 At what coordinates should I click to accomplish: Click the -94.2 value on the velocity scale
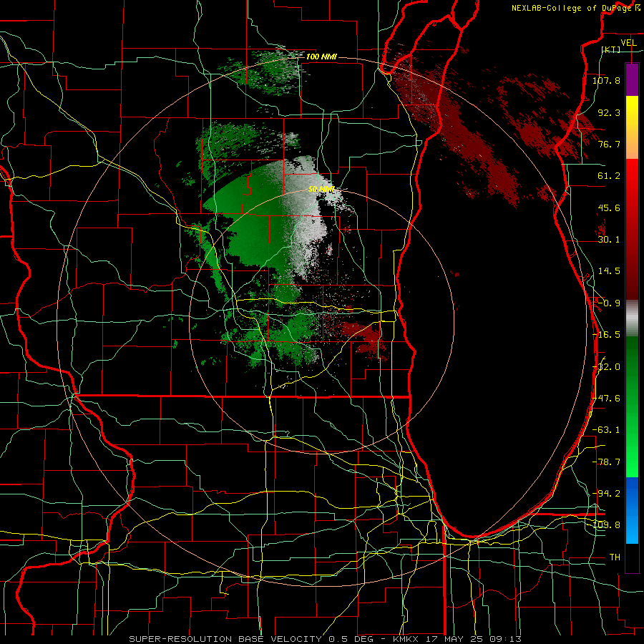606,494
